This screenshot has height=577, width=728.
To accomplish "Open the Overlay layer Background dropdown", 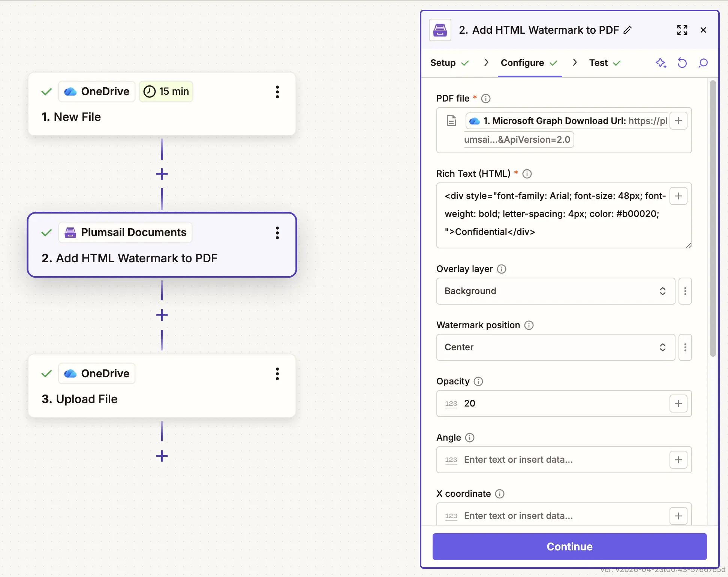I will point(555,291).
